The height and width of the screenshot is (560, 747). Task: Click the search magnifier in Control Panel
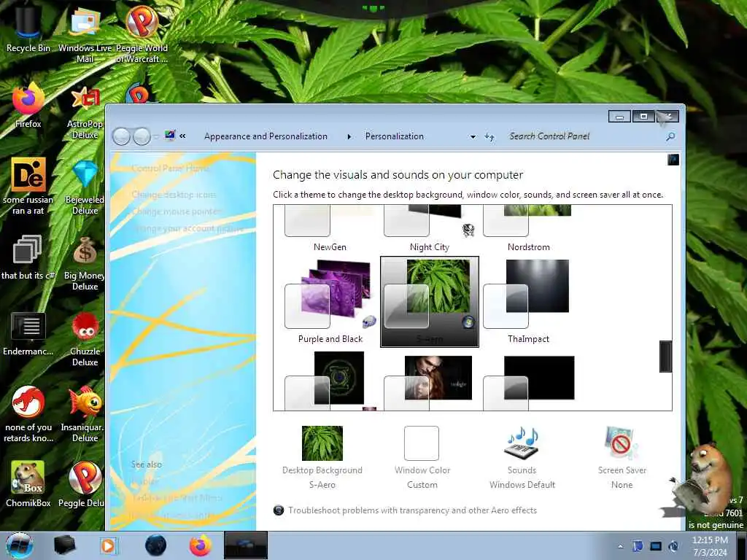point(670,136)
